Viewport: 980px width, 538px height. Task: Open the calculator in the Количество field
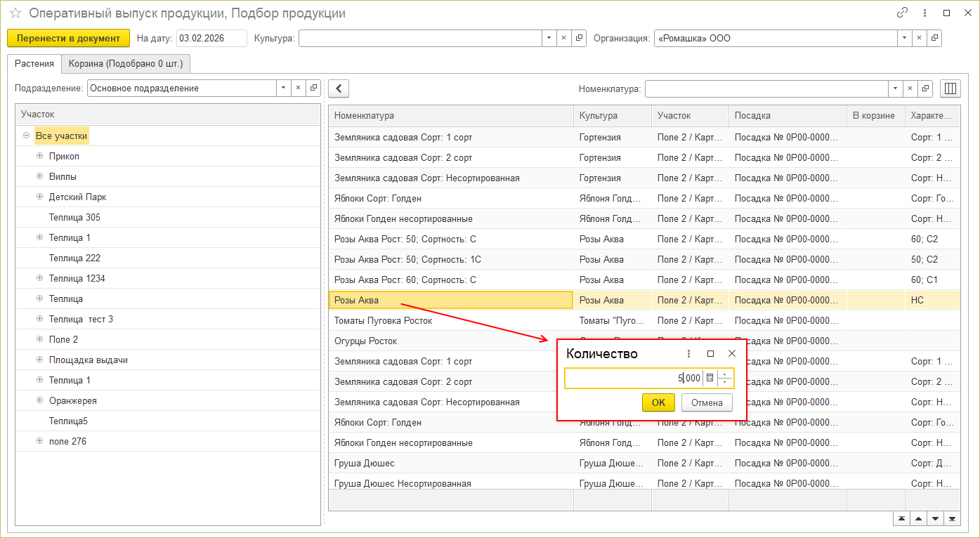tap(710, 378)
